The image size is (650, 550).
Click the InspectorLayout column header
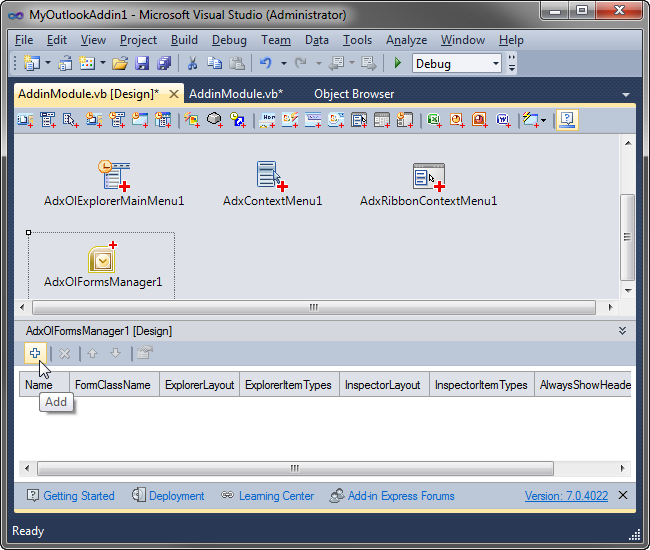click(383, 385)
